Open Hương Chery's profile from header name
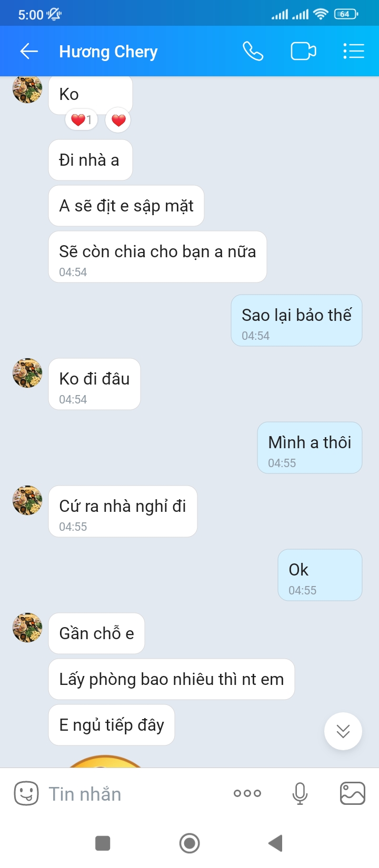The width and height of the screenshot is (379, 868). tap(108, 52)
